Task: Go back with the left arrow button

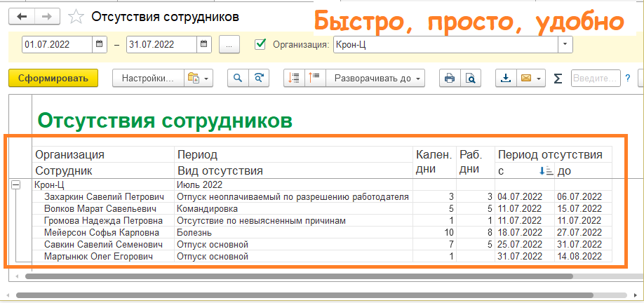Action: 22,16
